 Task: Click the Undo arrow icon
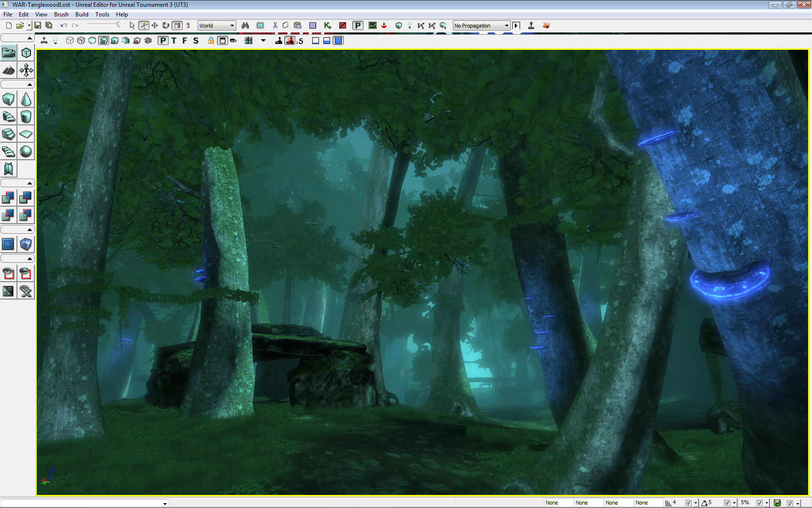[63, 26]
